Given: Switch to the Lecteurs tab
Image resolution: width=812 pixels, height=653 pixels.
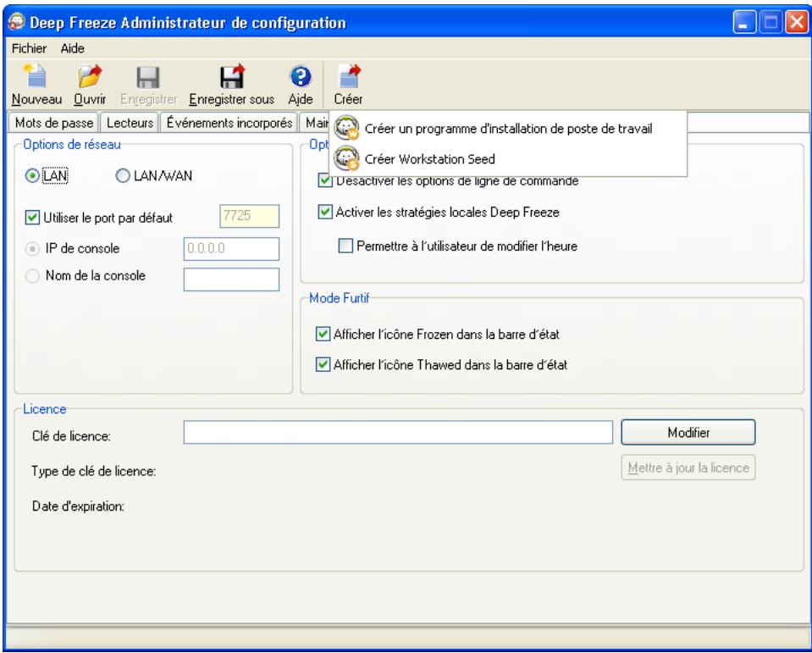Looking at the screenshot, I should pos(130,123).
